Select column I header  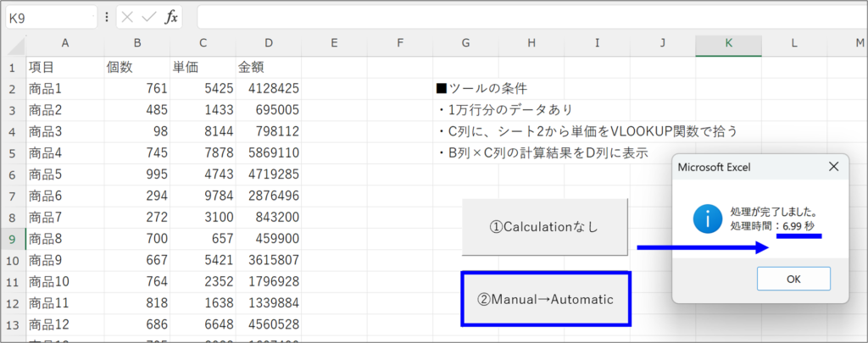tap(598, 43)
